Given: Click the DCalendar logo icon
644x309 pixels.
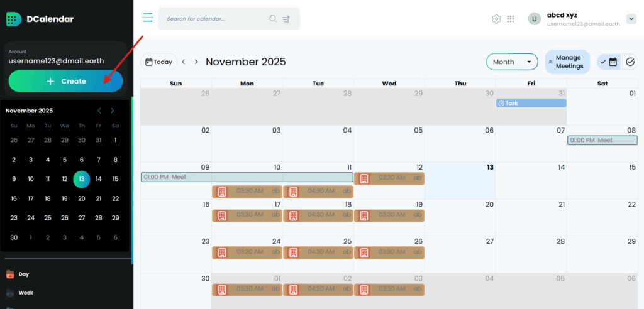Looking at the screenshot, I should click(14, 19).
